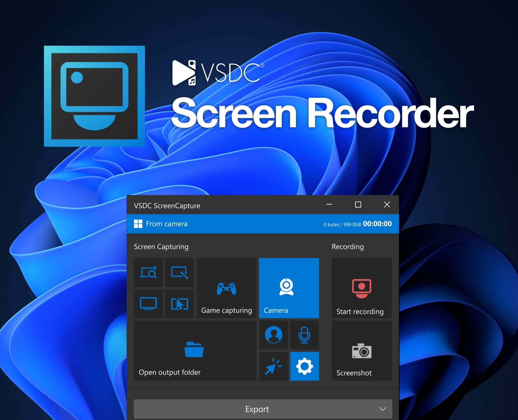This screenshot has width=518, height=420.
Task: Select the resizable region capture mode
Action: click(x=179, y=273)
